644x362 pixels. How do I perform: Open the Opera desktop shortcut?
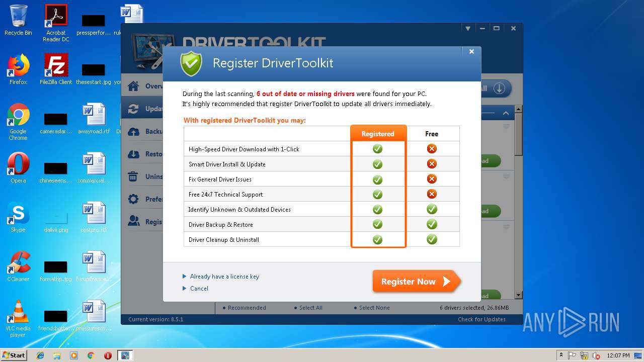18,168
